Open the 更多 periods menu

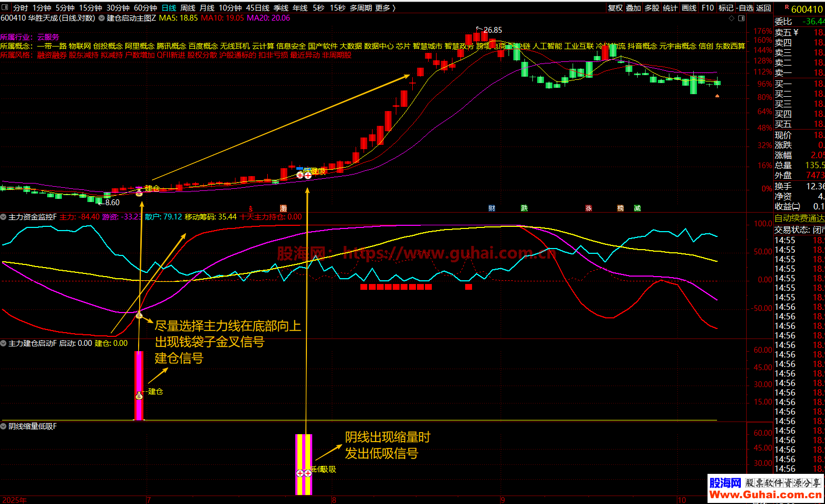(385, 8)
